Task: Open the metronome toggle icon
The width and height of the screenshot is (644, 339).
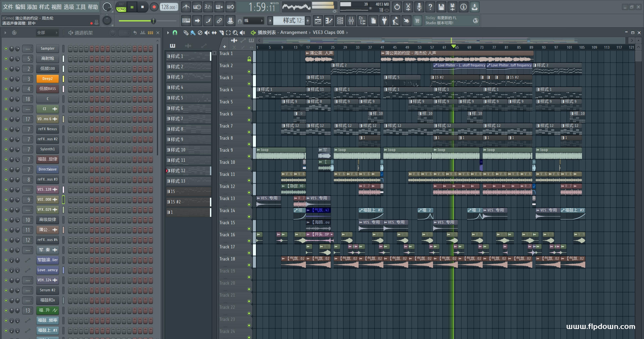Action: (x=186, y=7)
